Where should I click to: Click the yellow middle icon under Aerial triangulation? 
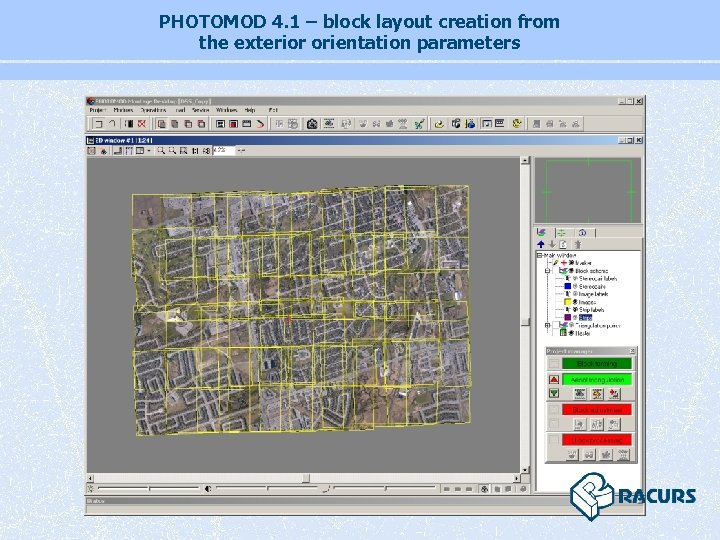point(597,394)
